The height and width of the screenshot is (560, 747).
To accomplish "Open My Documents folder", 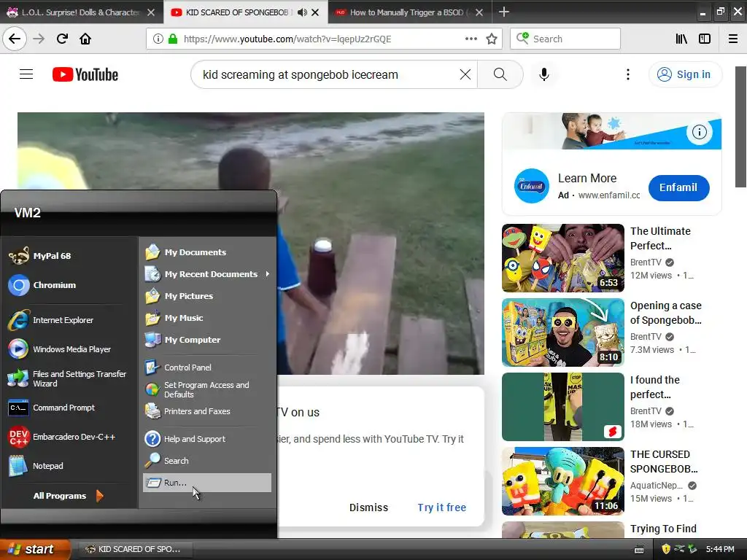I will [186, 252].
